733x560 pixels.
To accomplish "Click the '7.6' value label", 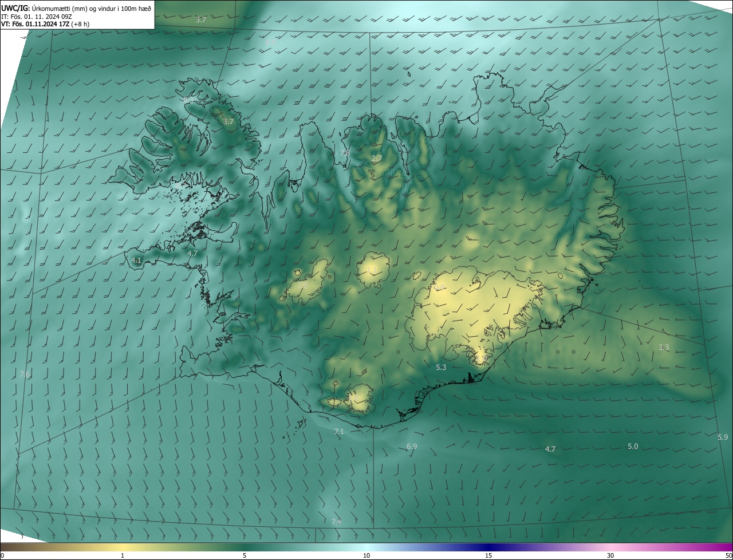I will click(25, 374).
